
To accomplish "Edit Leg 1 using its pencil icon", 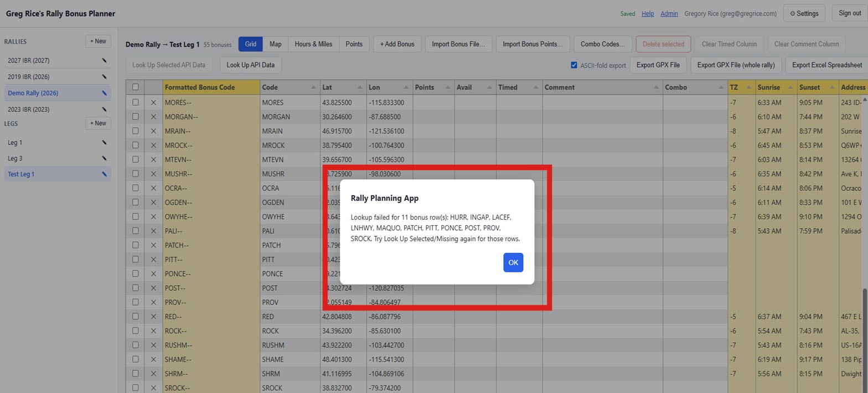I will 104,143.
